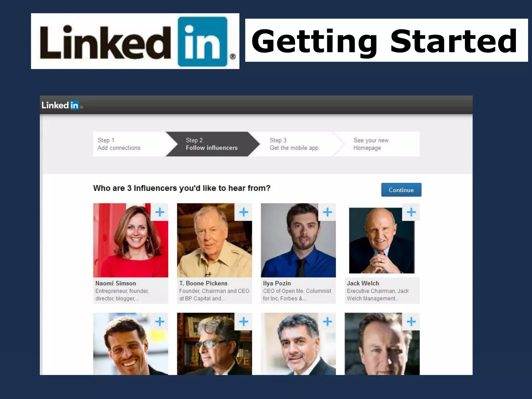Click Jack Welch's profile photo
The image size is (532, 399).
[382, 240]
